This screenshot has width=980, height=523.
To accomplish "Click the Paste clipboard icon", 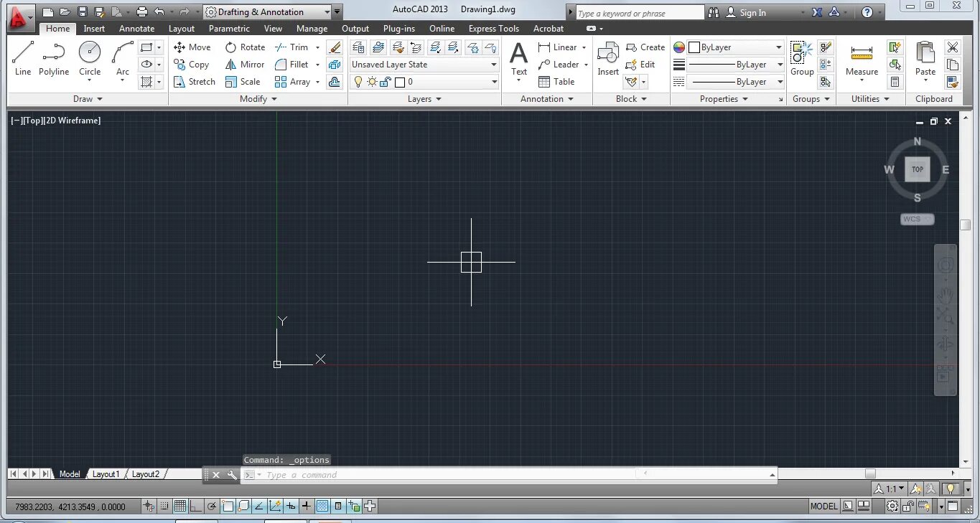I will pos(925,58).
